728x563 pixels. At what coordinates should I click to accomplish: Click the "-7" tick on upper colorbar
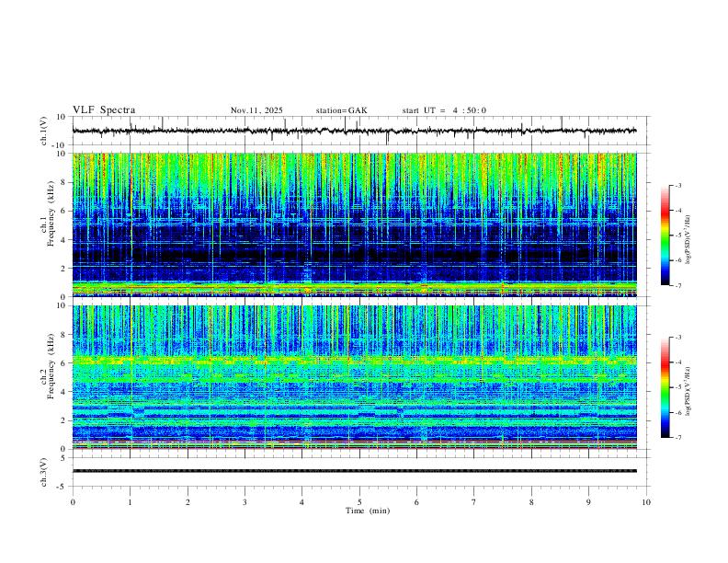(x=677, y=286)
